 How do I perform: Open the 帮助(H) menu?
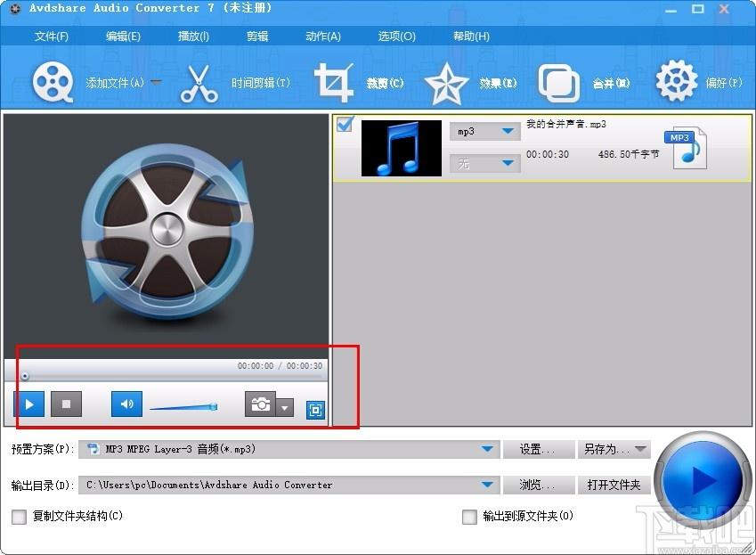tap(471, 37)
